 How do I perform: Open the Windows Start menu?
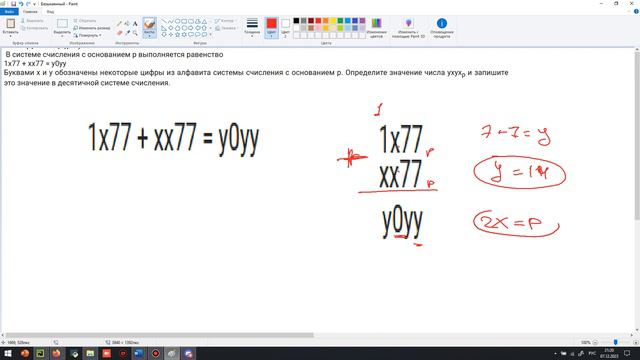[x=8, y=353]
